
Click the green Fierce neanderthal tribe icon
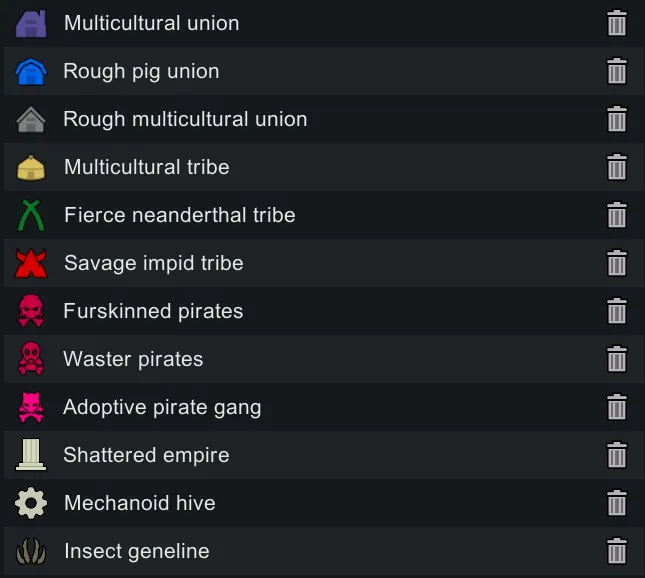click(x=31, y=215)
